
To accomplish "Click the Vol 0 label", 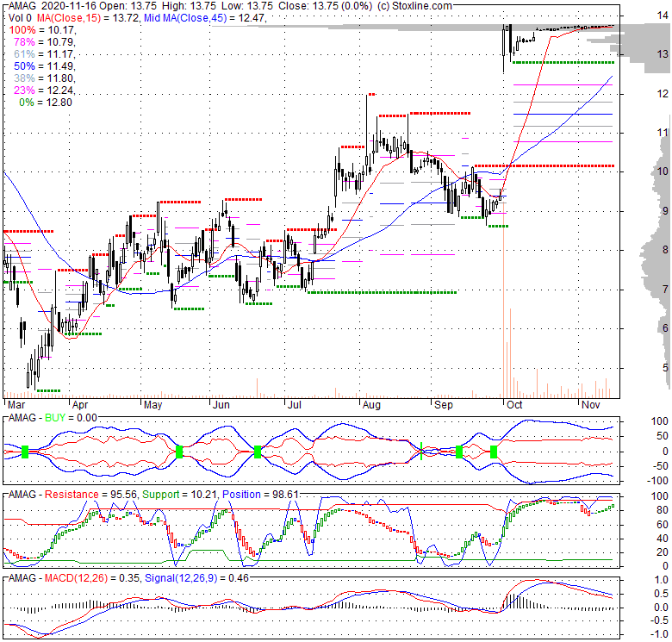I will [20, 18].
